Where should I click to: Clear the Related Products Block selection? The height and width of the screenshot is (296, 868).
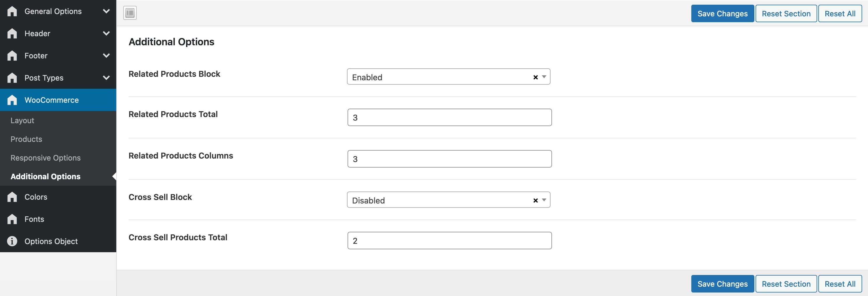[x=535, y=77]
